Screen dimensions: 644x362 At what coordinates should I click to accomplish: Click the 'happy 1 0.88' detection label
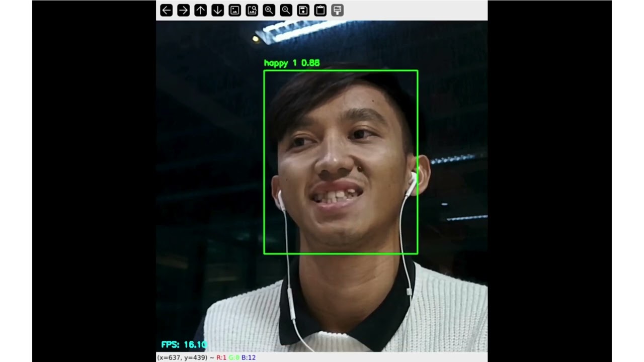[292, 63]
